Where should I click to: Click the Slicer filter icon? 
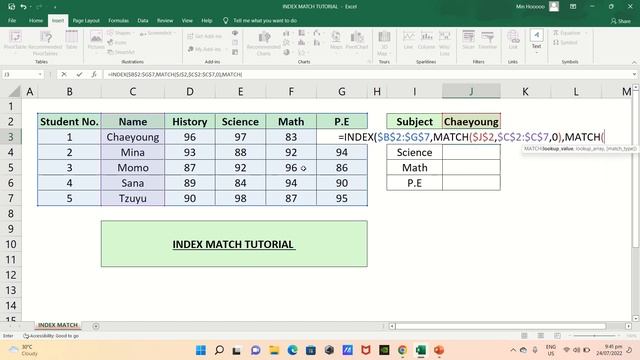tap(469, 40)
